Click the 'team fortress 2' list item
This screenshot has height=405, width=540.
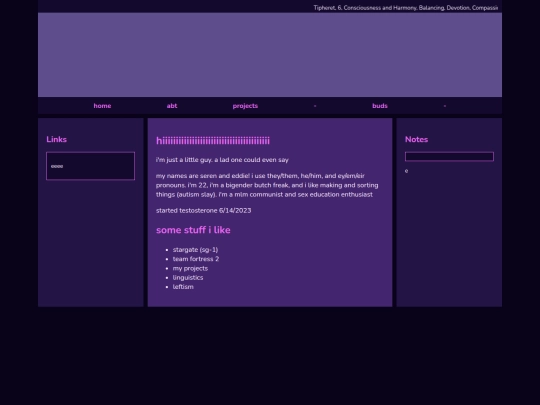coord(196,259)
